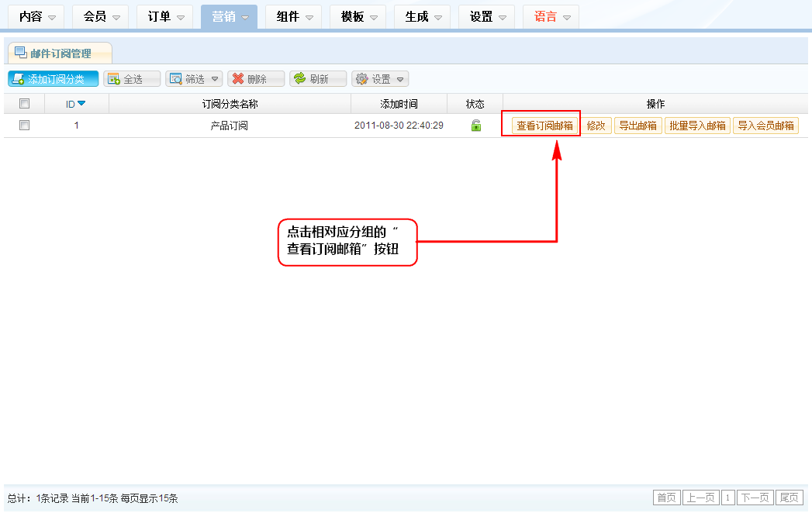
Task: Select the 邮件订阅管理 tab
Action: [x=60, y=53]
